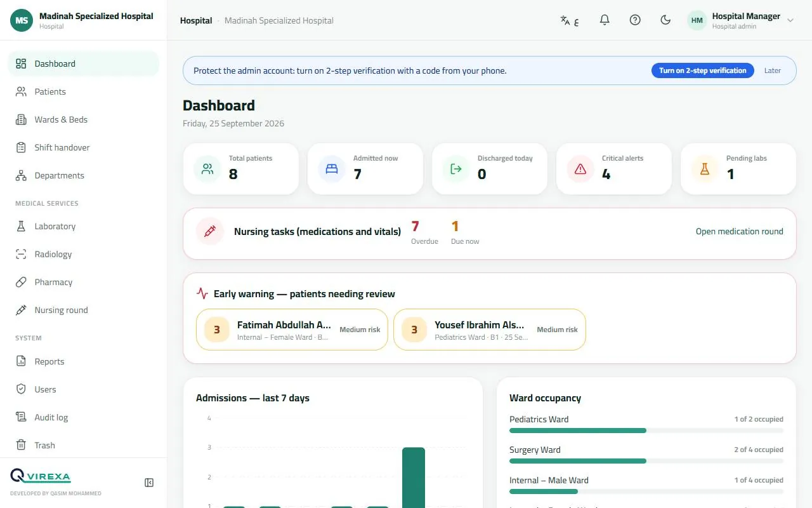Open Wards & Beds section
Image resolution: width=812 pixels, height=508 pixels.
[x=84, y=119]
